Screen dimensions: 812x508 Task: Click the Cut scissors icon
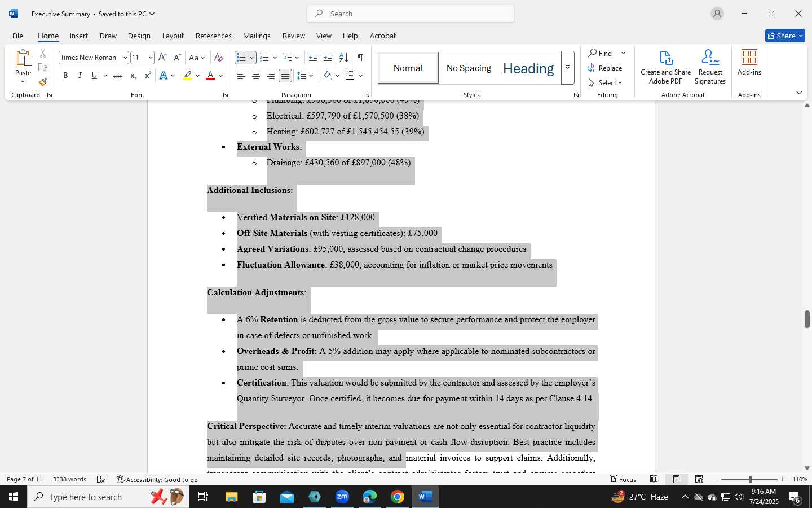(x=43, y=54)
